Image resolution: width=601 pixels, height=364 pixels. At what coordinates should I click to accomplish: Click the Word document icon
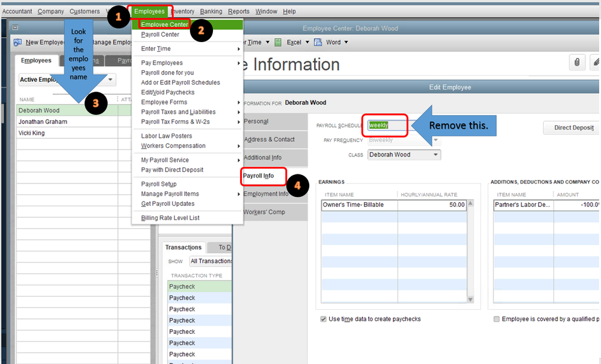coord(318,42)
